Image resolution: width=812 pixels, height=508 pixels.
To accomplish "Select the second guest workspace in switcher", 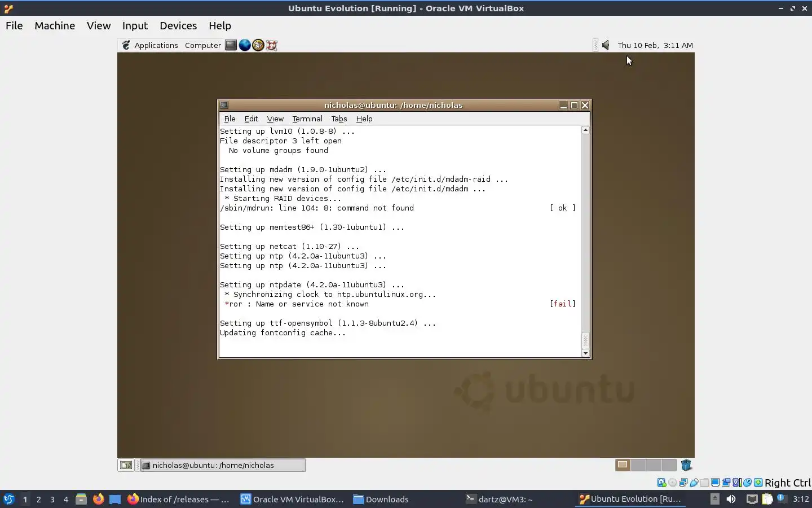I will point(638,465).
